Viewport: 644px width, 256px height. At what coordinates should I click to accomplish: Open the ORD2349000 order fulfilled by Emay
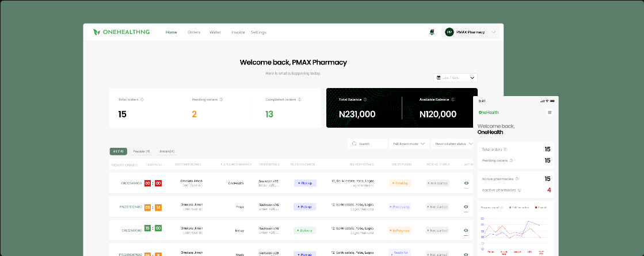click(132, 231)
